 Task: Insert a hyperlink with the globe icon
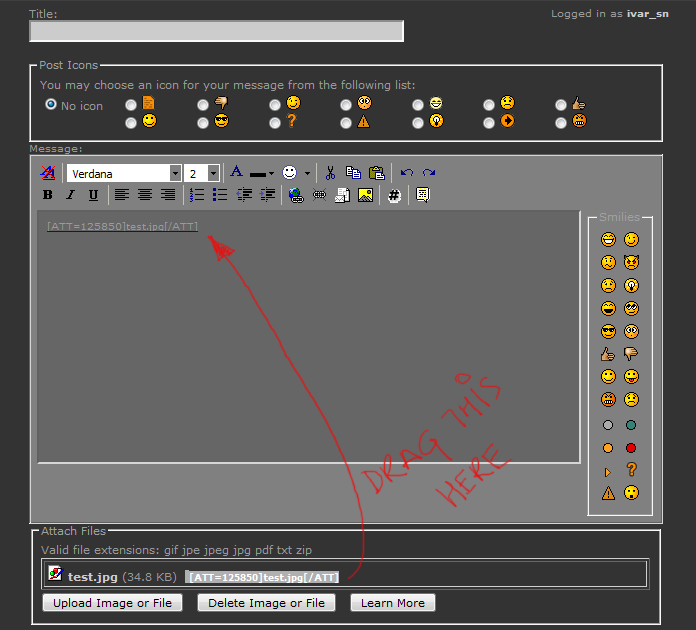[296, 195]
